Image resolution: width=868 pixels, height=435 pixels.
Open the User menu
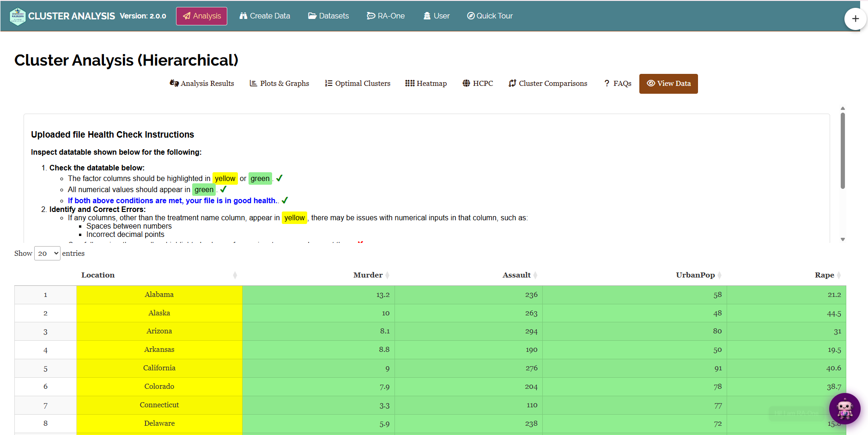(x=437, y=16)
